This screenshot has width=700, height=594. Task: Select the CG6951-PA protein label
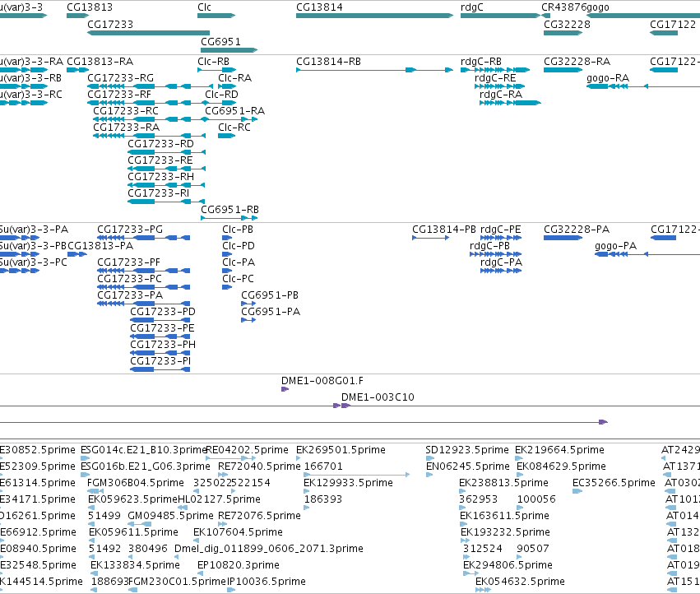pos(271,312)
